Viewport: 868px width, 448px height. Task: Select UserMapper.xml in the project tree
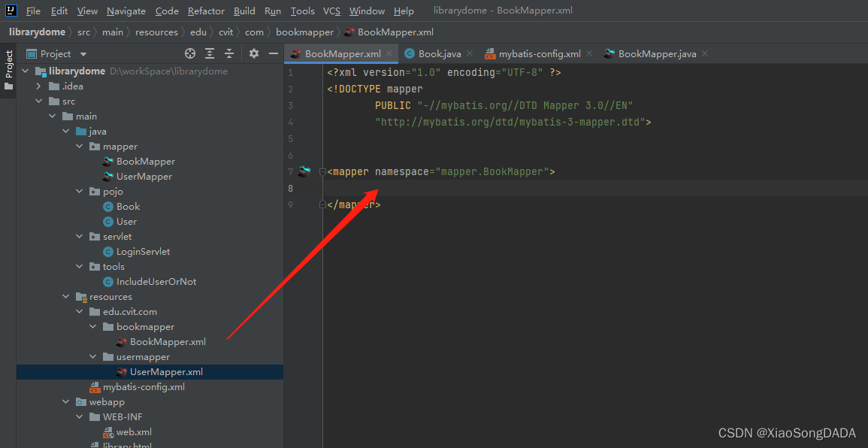click(x=166, y=371)
